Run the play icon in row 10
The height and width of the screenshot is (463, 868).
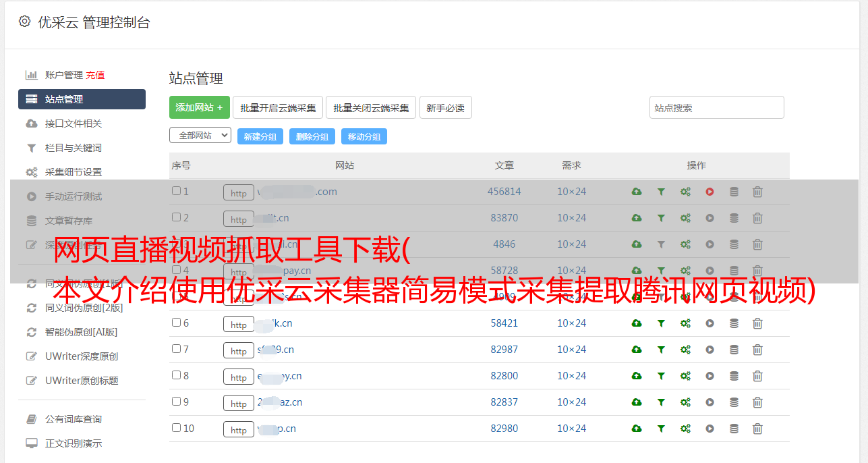point(710,429)
